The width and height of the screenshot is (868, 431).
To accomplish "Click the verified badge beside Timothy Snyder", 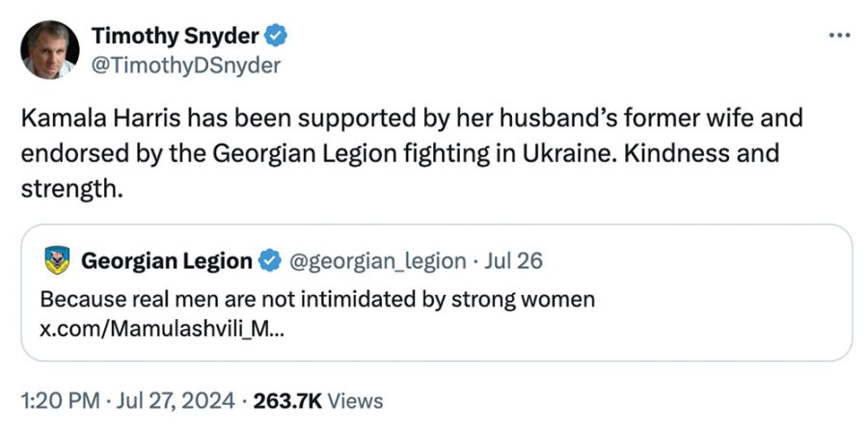I will point(277,36).
